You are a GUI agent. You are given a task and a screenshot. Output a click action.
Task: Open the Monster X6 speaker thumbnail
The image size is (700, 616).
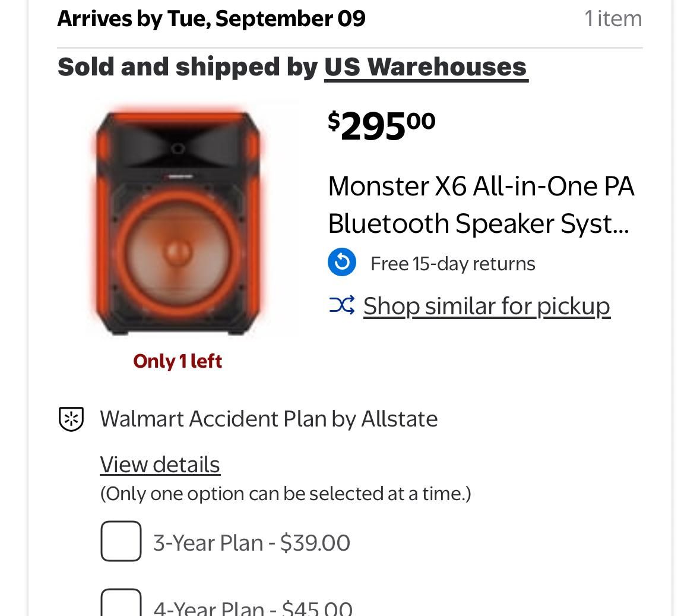click(x=178, y=223)
